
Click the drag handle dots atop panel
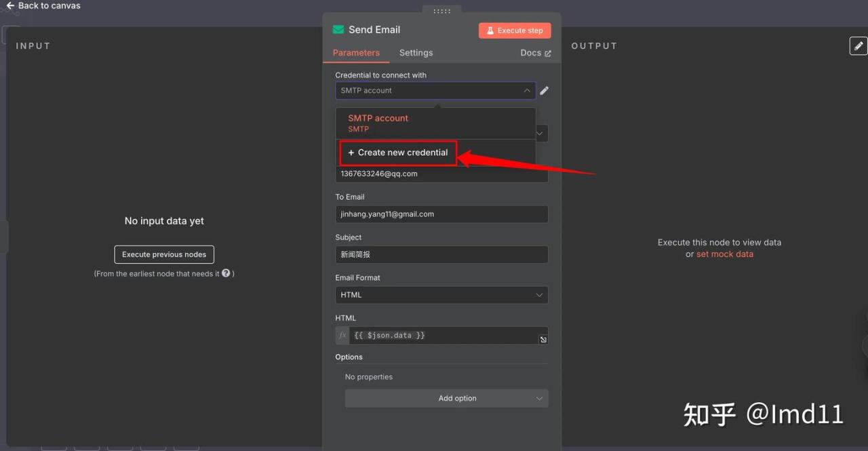pyautogui.click(x=441, y=11)
